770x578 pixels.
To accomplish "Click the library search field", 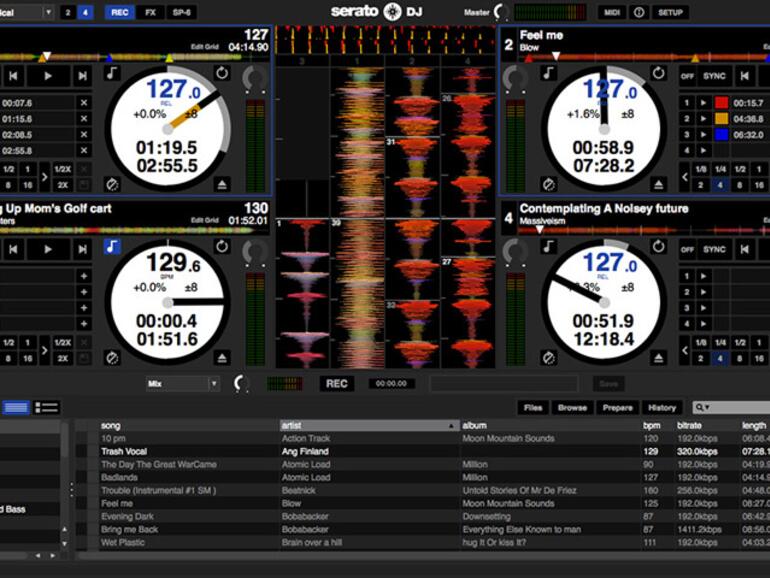I will pos(735,408).
